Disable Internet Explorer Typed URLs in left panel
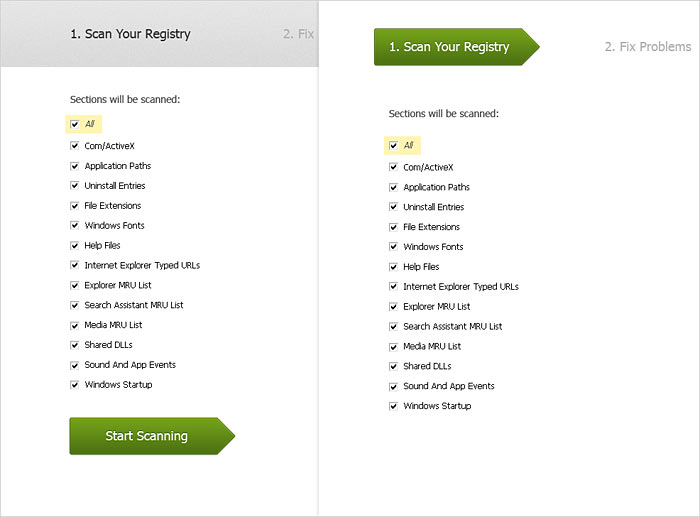 click(75, 266)
